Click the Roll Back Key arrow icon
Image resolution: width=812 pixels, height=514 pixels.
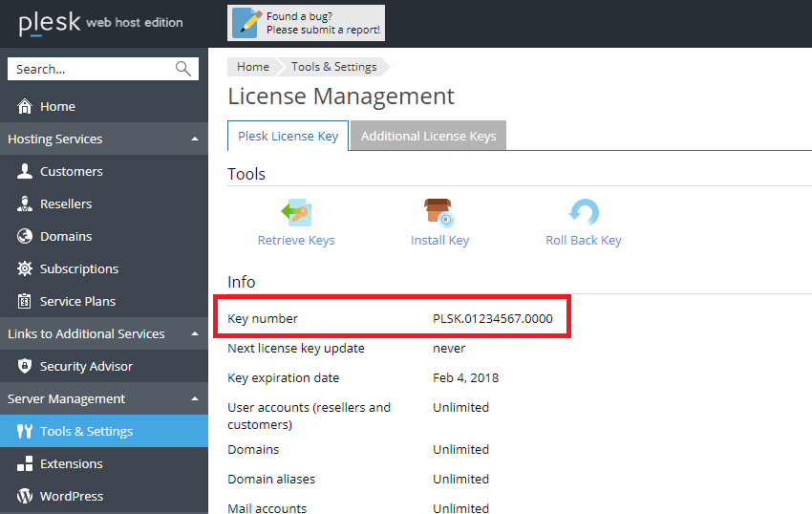[x=583, y=212]
